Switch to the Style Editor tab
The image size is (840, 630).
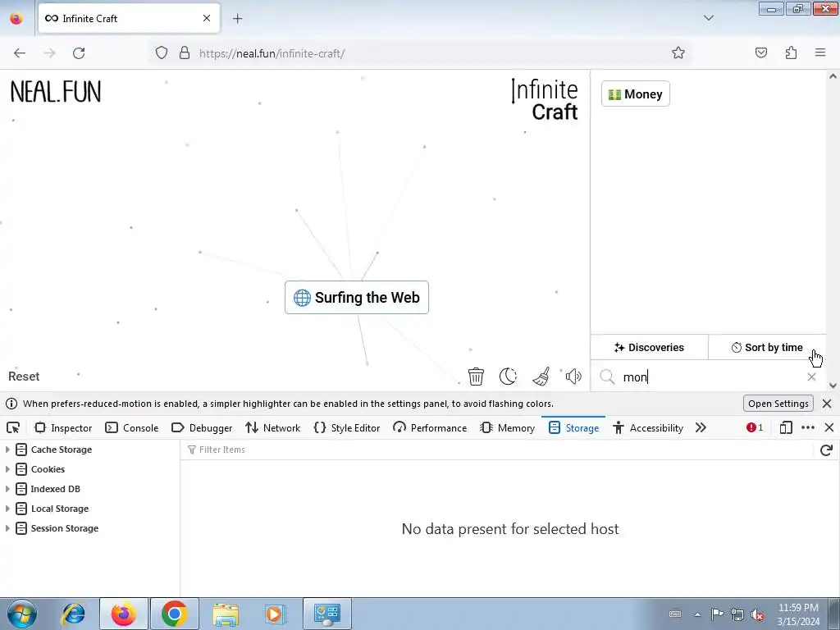pyautogui.click(x=347, y=427)
